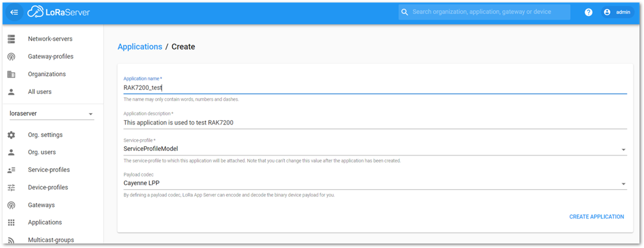Click the Gateways antenna icon

pyautogui.click(x=11, y=205)
